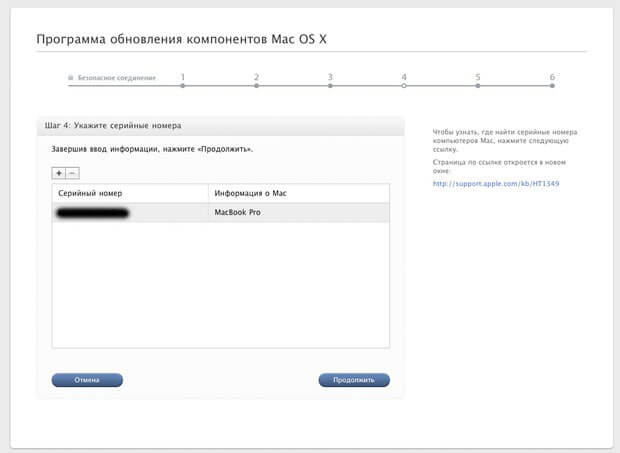
Task: Click current step 4 marker
Action: tap(404, 85)
